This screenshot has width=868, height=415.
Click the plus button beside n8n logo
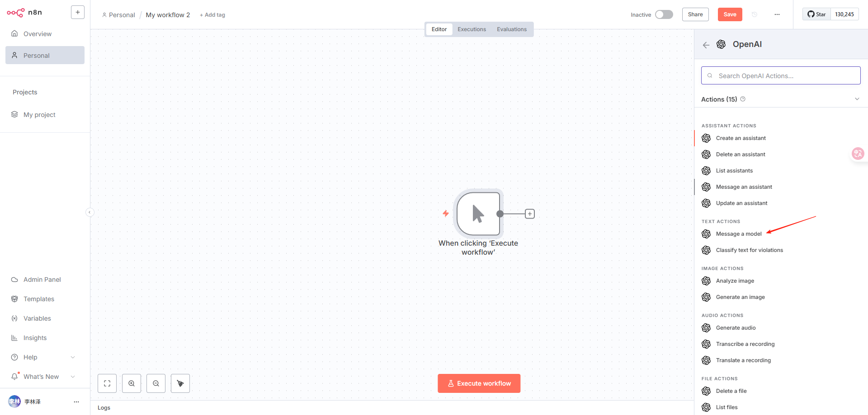[78, 12]
